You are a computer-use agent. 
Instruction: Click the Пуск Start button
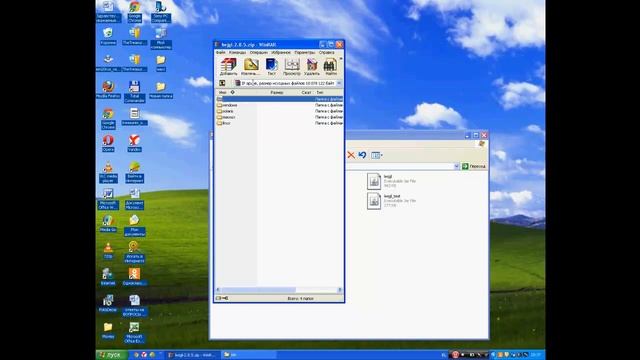111,355
